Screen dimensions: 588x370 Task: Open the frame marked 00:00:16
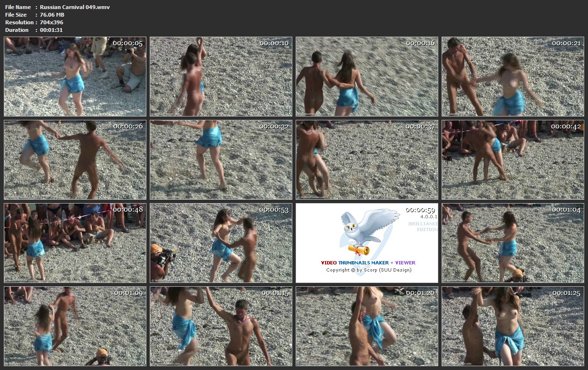coord(367,77)
